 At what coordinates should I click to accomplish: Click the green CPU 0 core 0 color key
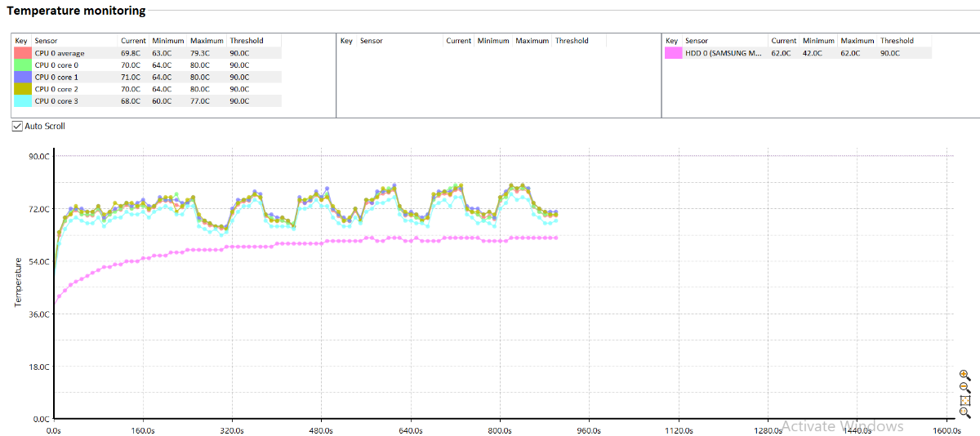[x=22, y=65]
